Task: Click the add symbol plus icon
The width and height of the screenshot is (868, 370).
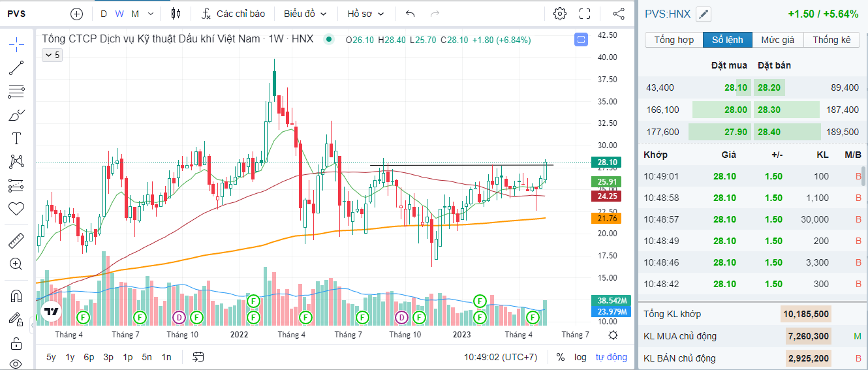Action: [x=76, y=14]
